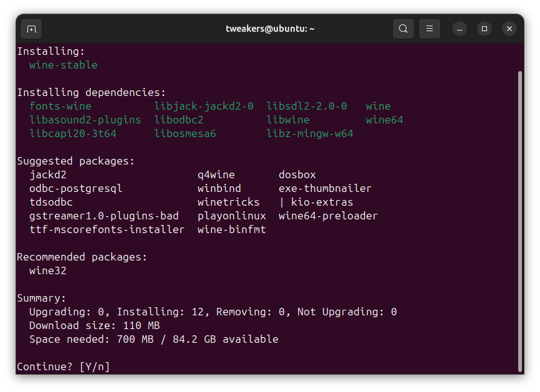
Task: Click the wine64 dependency name
Action: 384,120
